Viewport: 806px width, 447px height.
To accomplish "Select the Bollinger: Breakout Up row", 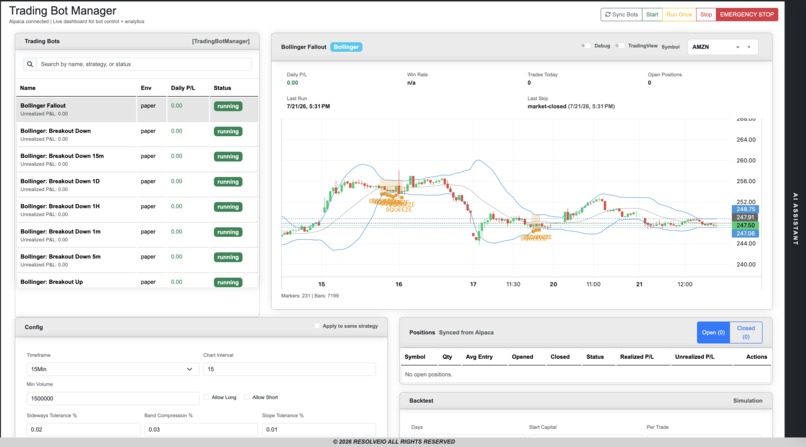I will click(137, 281).
